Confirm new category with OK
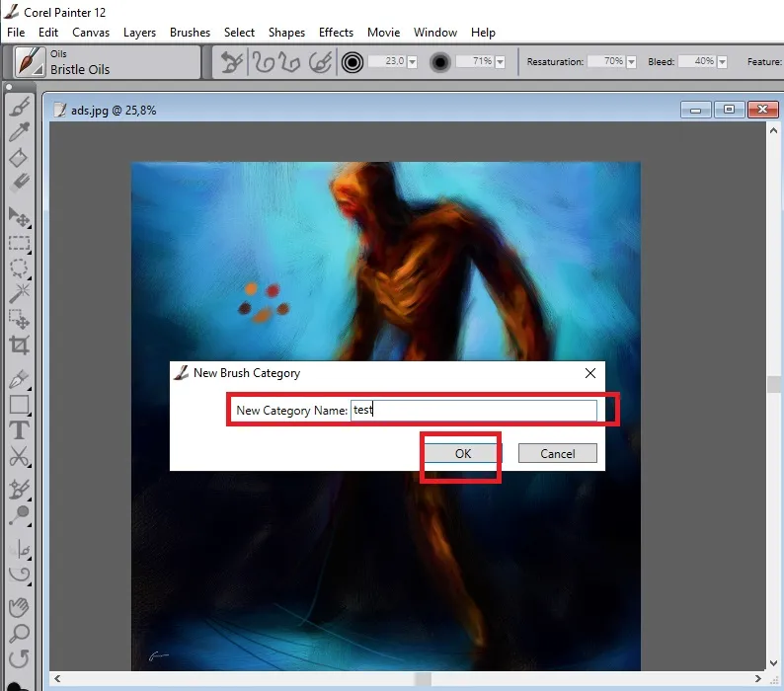Viewport: 784px width, 691px height. (462, 453)
